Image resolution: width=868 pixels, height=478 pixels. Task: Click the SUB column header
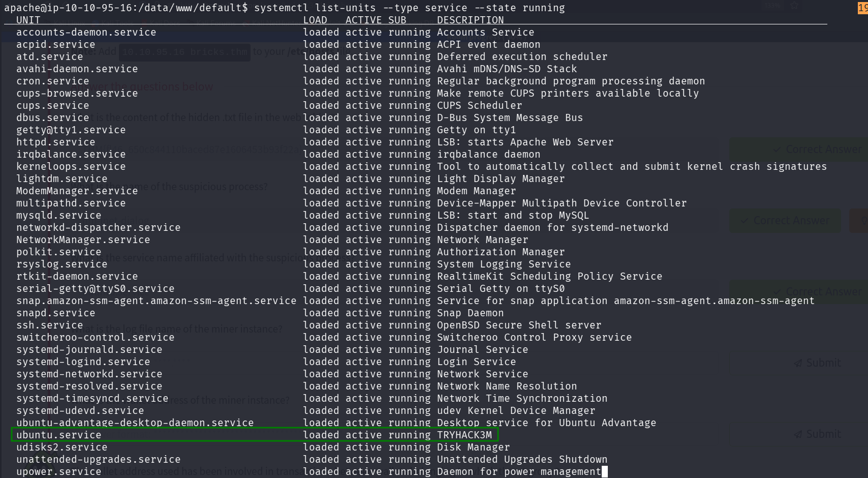tap(397, 20)
